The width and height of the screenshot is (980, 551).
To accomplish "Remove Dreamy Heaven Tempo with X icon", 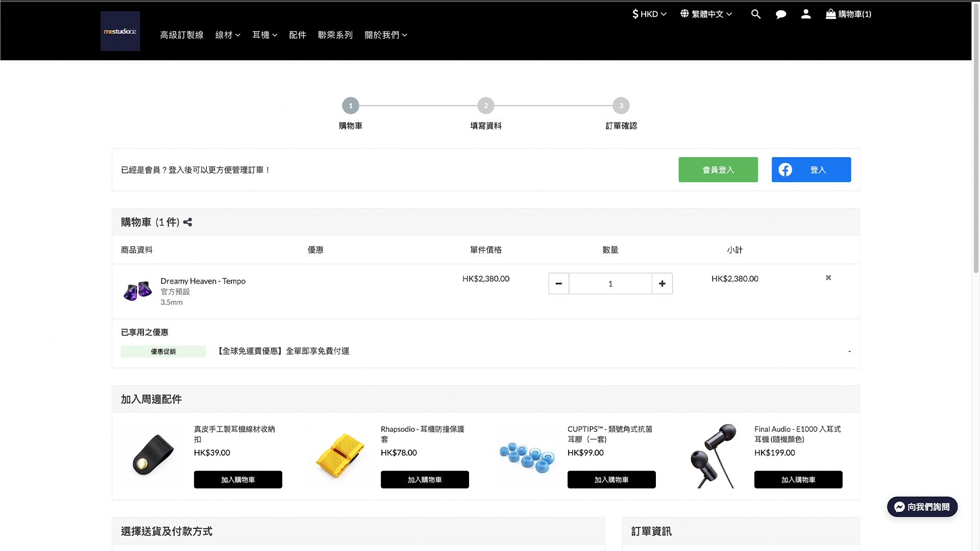I will pos(828,278).
